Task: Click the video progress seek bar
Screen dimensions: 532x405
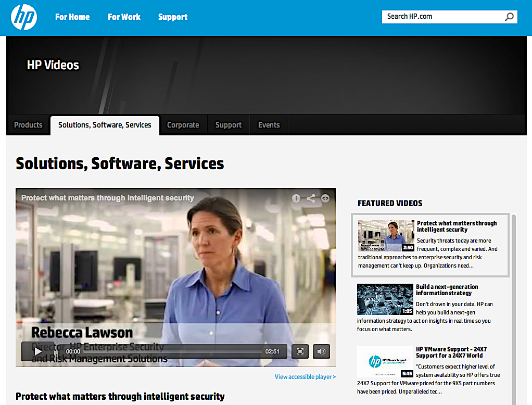Action: (173, 351)
